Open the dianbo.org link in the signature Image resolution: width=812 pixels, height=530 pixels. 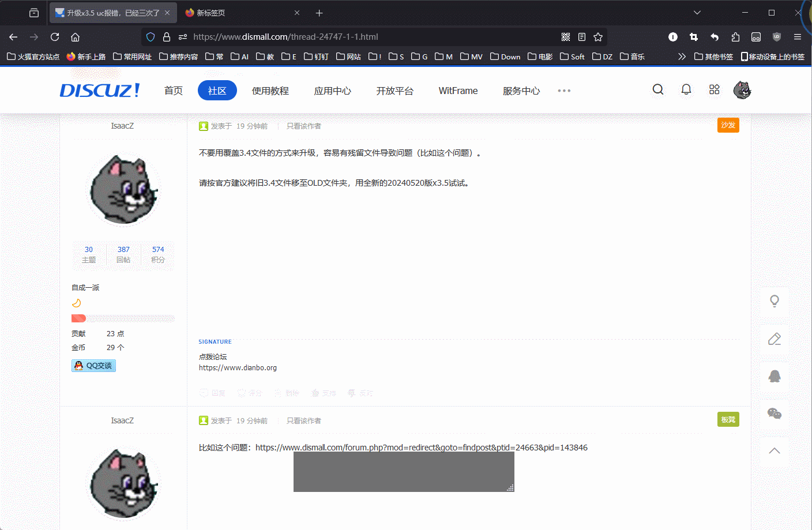pos(238,367)
